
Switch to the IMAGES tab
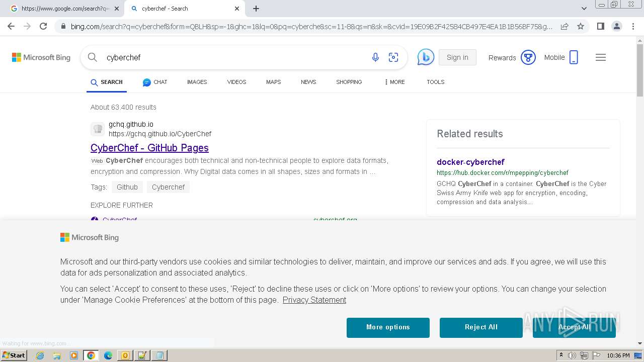(x=197, y=82)
